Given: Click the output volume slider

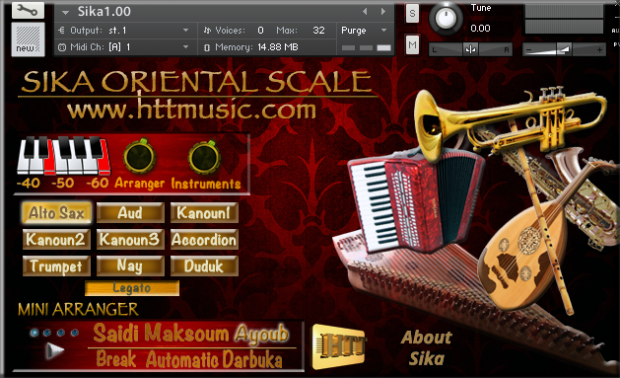Looking at the screenshot, I should [x=564, y=50].
